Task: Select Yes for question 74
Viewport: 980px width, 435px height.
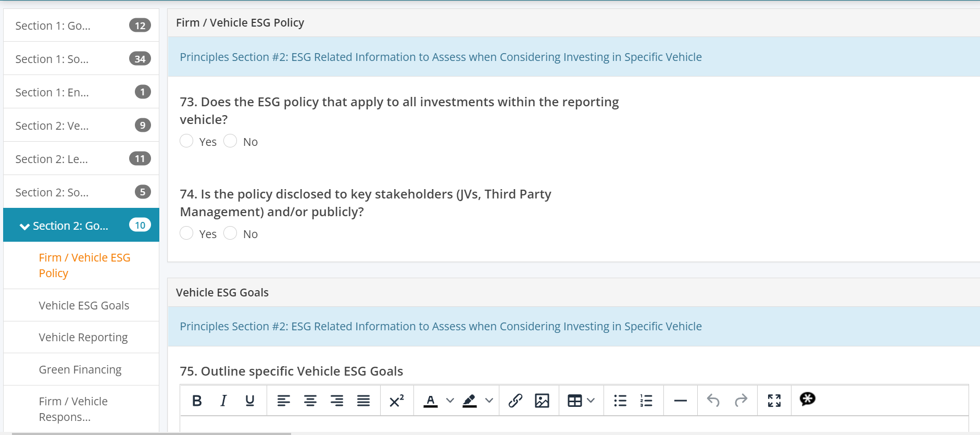Action: tap(186, 233)
